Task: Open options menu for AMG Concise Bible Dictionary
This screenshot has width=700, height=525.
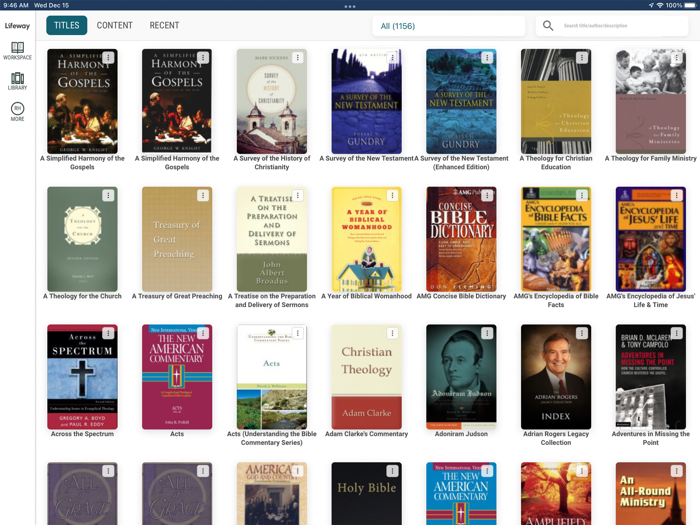Action: point(487,195)
